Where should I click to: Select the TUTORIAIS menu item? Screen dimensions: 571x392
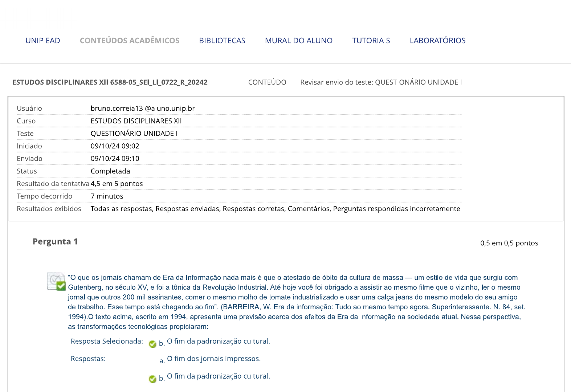click(x=371, y=41)
